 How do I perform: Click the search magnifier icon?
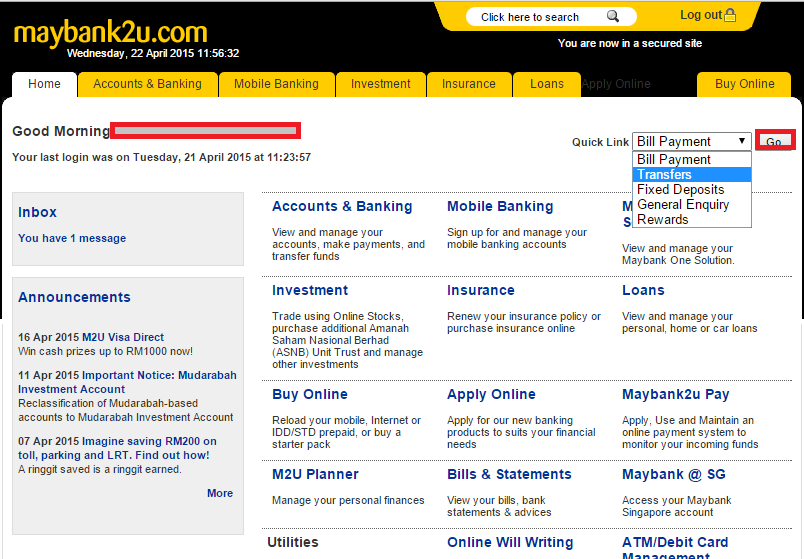(613, 16)
